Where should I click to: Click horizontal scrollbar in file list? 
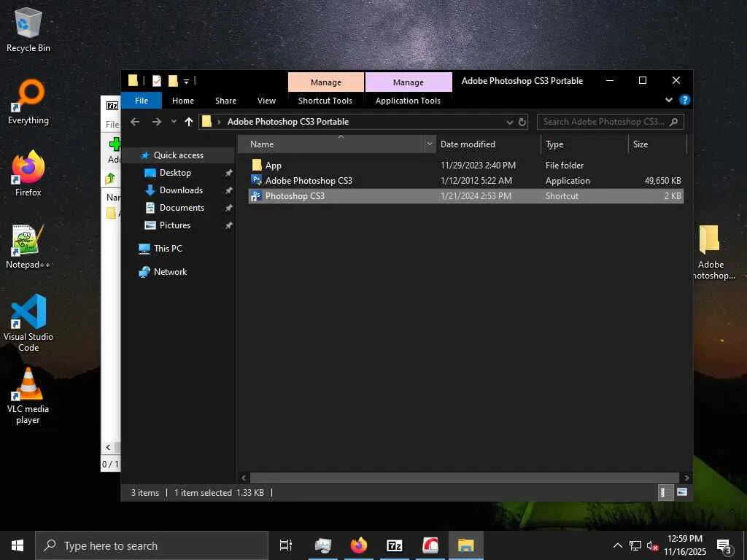pos(464,478)
